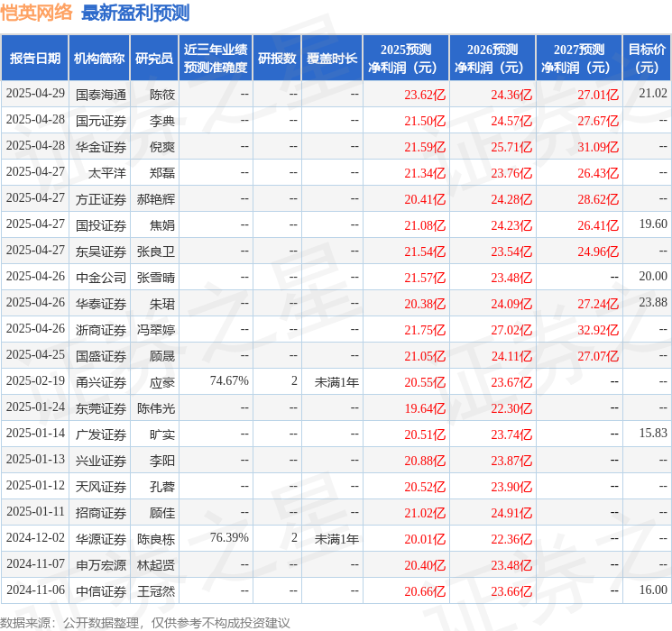The width and height of the screenshot is (672, 631).
Task: Select the 广发证券 institution cell
Action: coord(101,434)
